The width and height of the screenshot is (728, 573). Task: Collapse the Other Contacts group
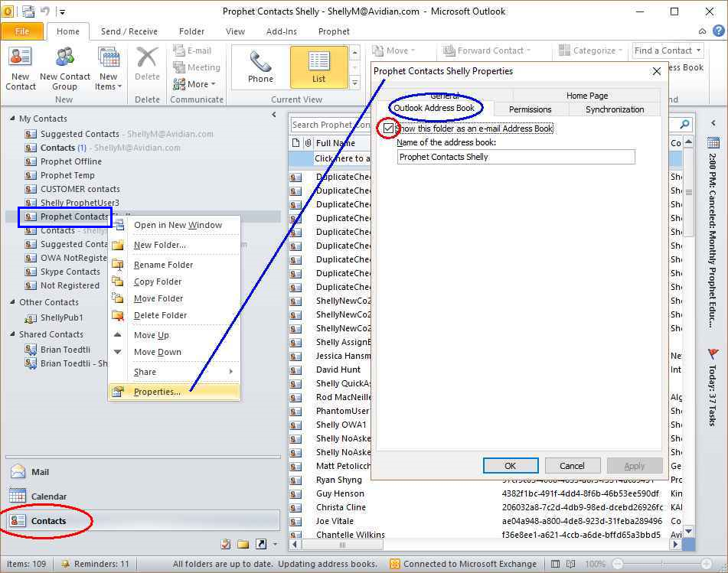point(12,302)
